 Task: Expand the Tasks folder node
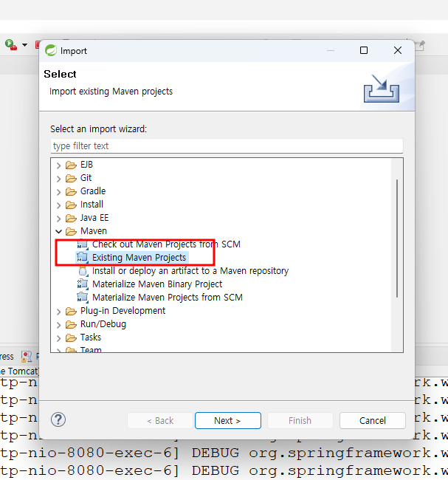click(59, 338)
